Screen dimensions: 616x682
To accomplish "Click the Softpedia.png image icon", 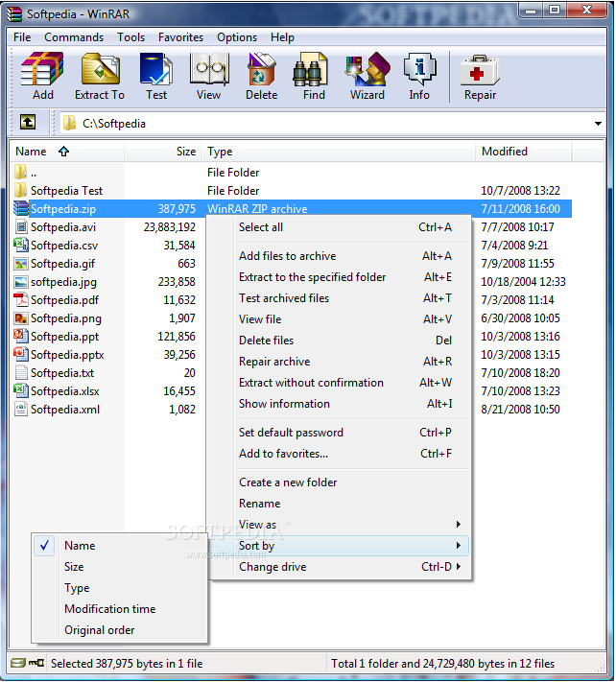I will point(21,318).
